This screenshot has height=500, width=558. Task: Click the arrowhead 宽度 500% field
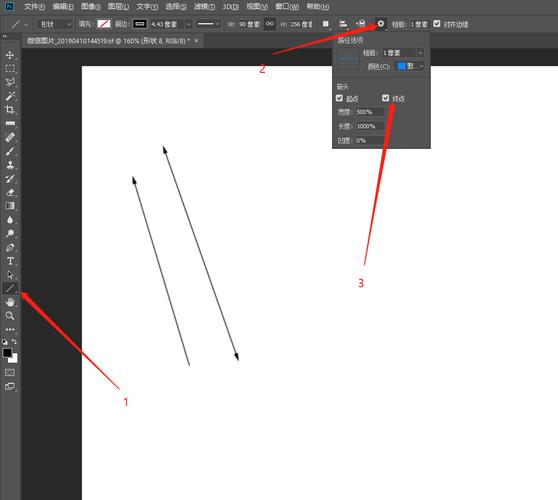(x=369, y=112)
